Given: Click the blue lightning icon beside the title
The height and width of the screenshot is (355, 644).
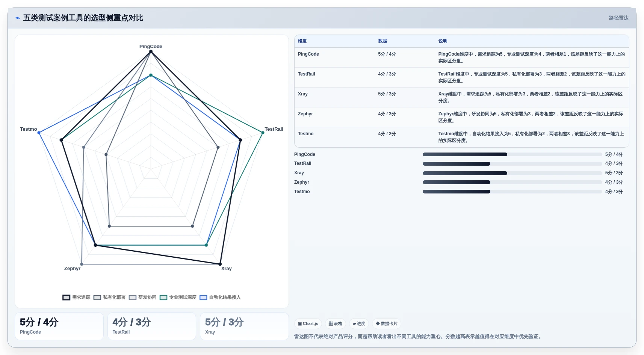Looking at the screenshot, I should coord(17,18).
